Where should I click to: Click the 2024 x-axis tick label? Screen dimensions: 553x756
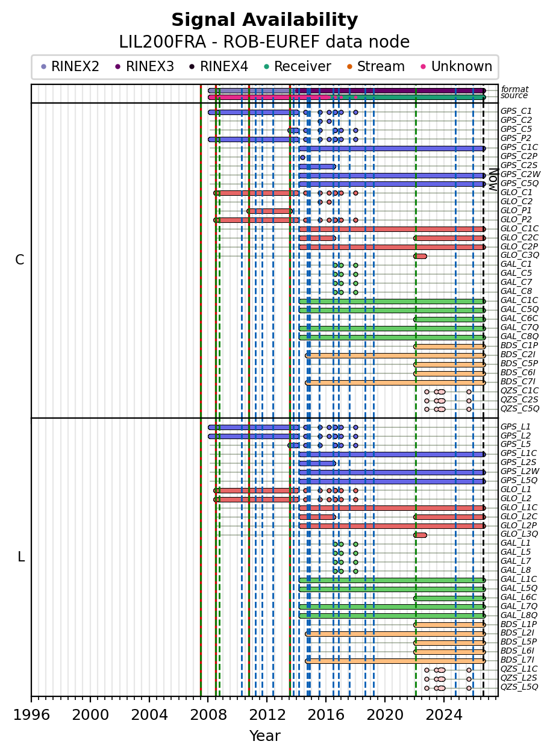coord(444,714)
